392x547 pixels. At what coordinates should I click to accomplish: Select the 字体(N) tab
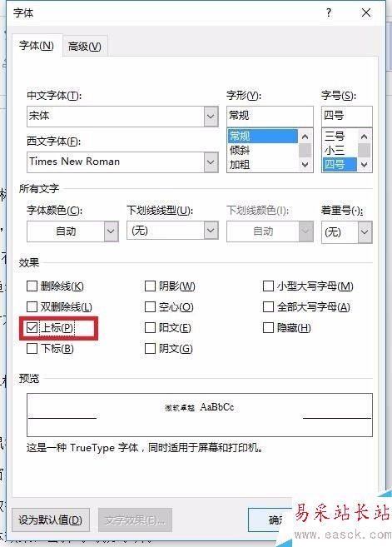coord(37,45)
